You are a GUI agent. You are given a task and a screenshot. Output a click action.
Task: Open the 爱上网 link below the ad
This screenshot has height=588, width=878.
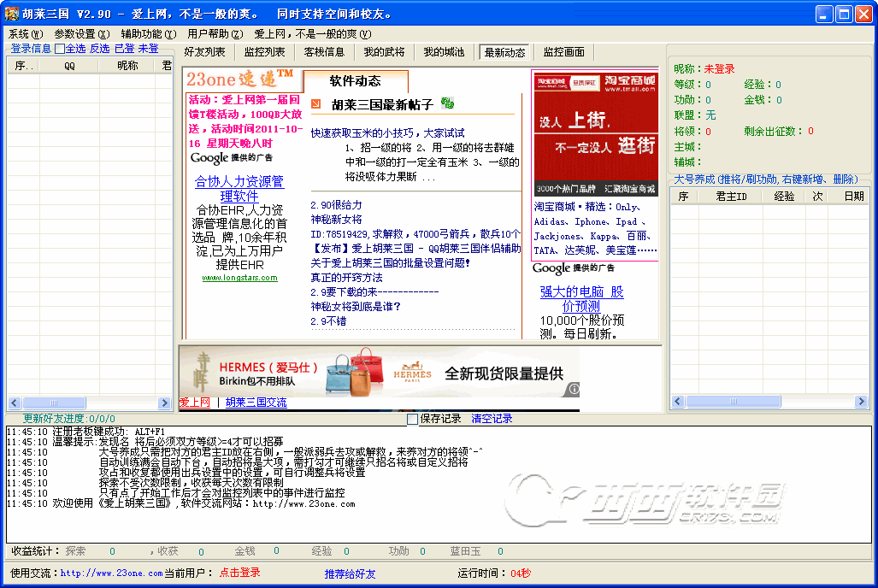click(194, 403)
